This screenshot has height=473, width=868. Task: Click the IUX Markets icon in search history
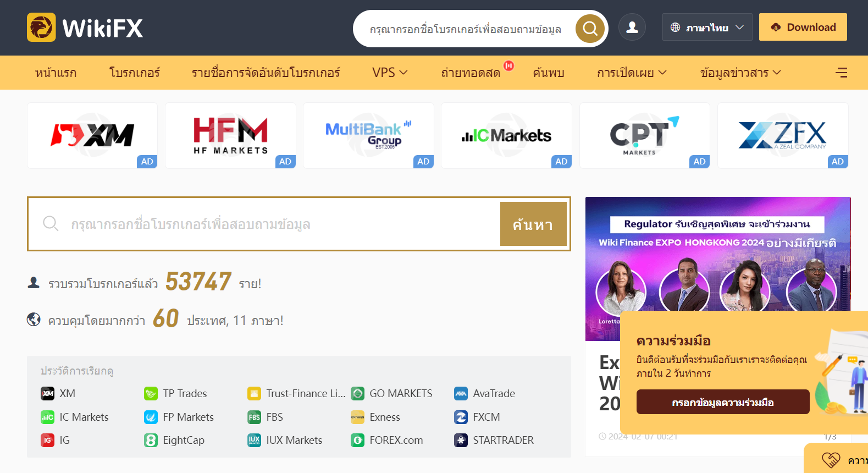pos(254,440)
